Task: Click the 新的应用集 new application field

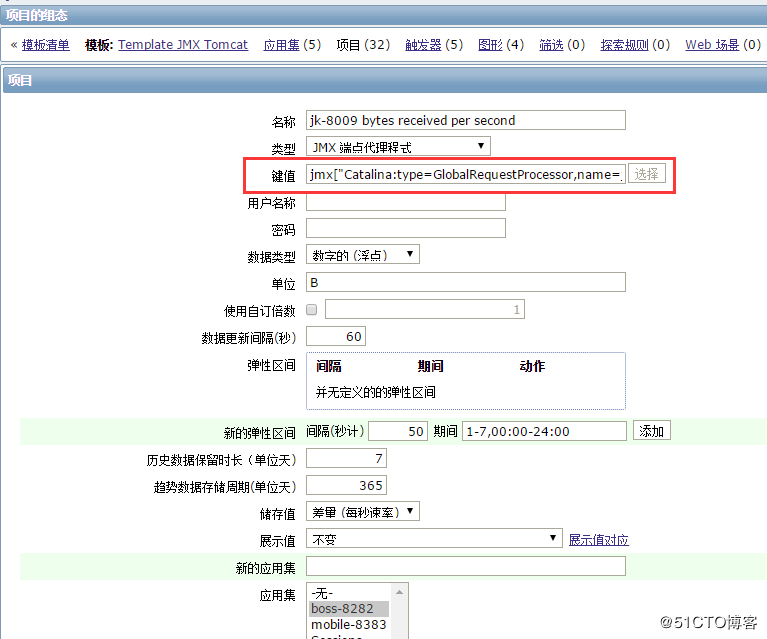Action: click(466, 567)
